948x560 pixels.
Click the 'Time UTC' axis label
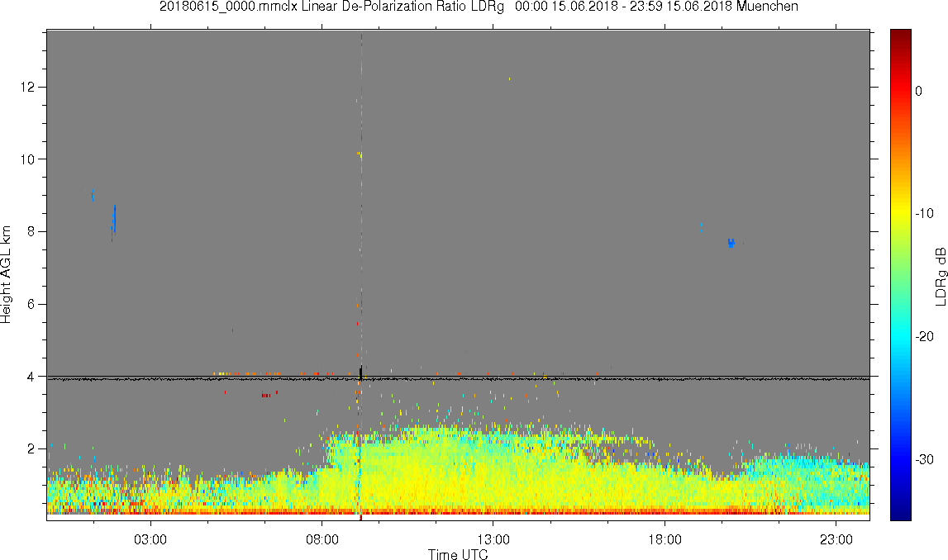458,554
